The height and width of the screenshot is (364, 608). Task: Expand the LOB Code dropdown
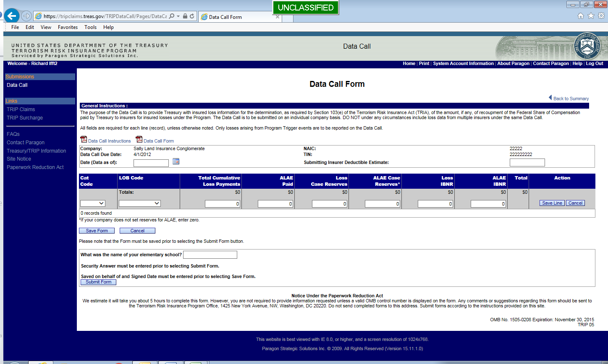[140, 203]
